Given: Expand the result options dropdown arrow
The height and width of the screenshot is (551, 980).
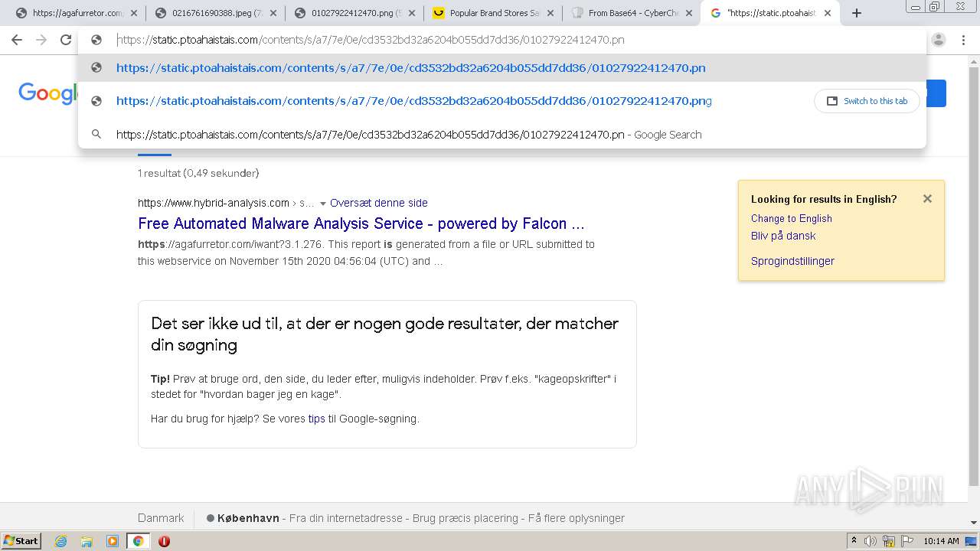Looking at the screenshot, I should (x=323, y=203).
